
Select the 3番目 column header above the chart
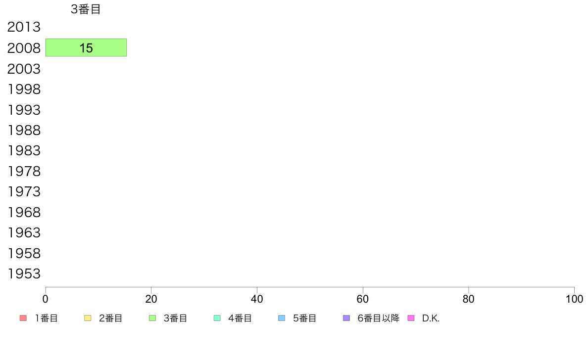click(86, 9)
